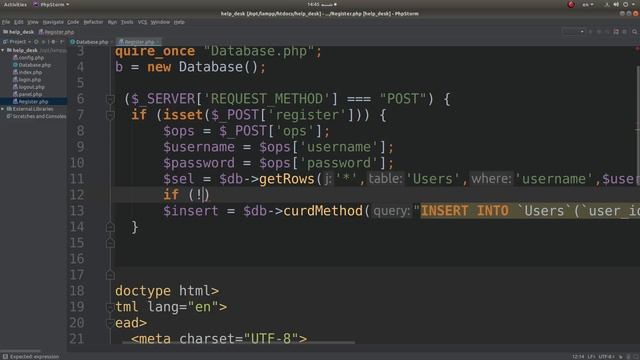Open the Code menu

[x=73, y=22]
